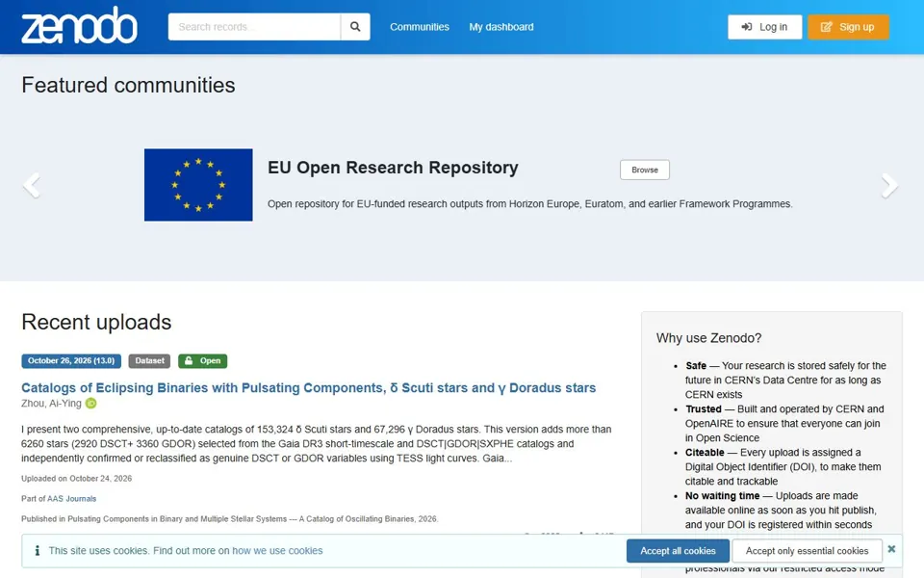
Task: Focus the Search records field
Action: (254, 27)
